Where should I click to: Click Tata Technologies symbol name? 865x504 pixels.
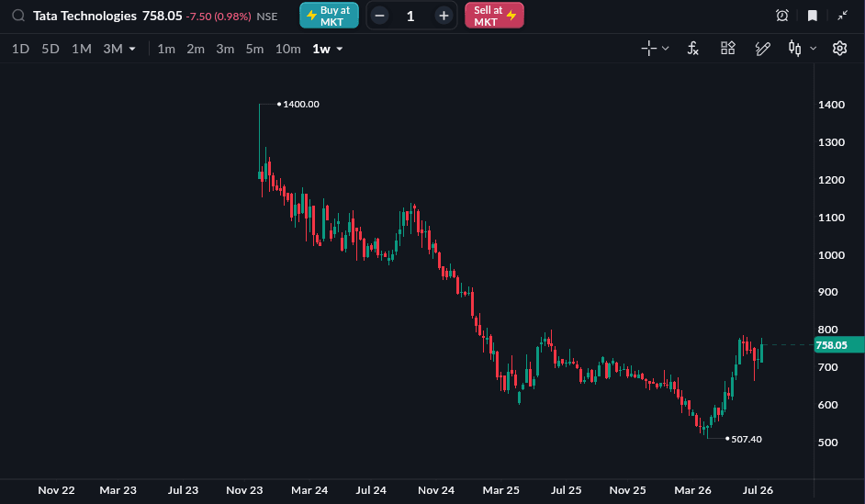click(84, 16)
